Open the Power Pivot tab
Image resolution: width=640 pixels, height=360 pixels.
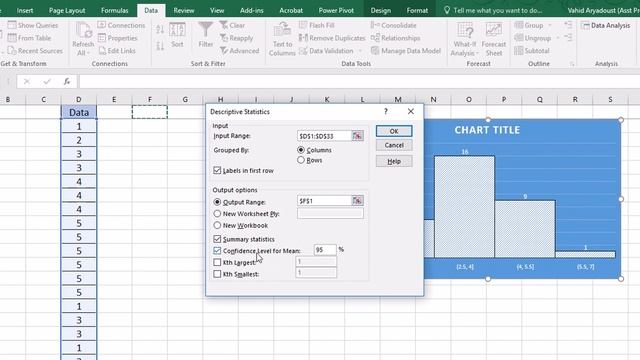[336, 10]
